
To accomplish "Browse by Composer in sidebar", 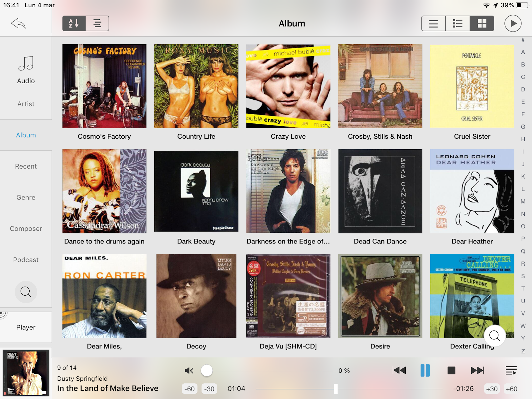I will pyautogui.click(x=26, y=229).
